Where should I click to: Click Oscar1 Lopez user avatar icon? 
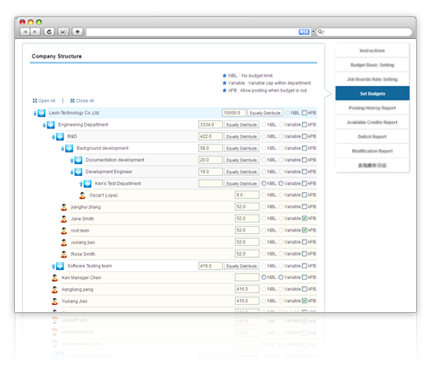click(x=82, y=195)
